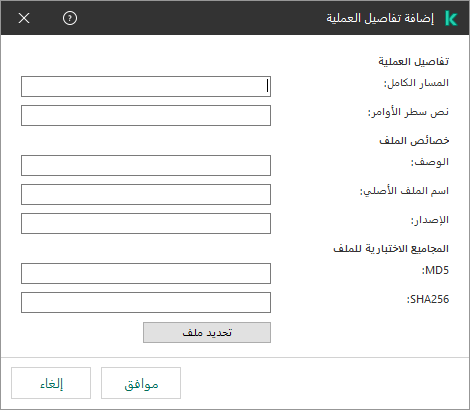Open help via the question mark icon

(70, 18)
